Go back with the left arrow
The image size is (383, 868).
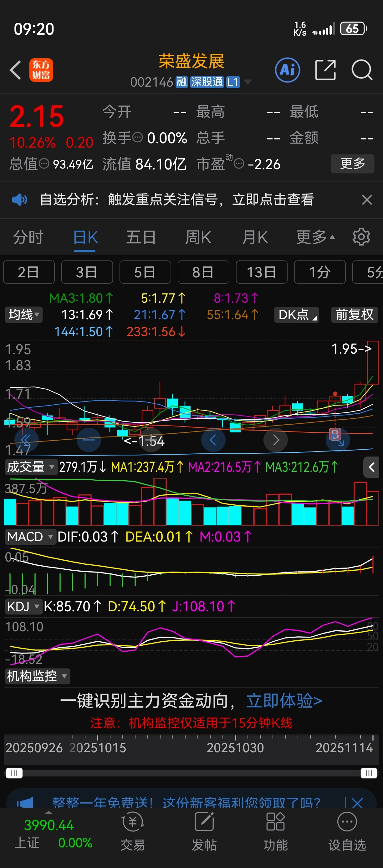(16, 70)
